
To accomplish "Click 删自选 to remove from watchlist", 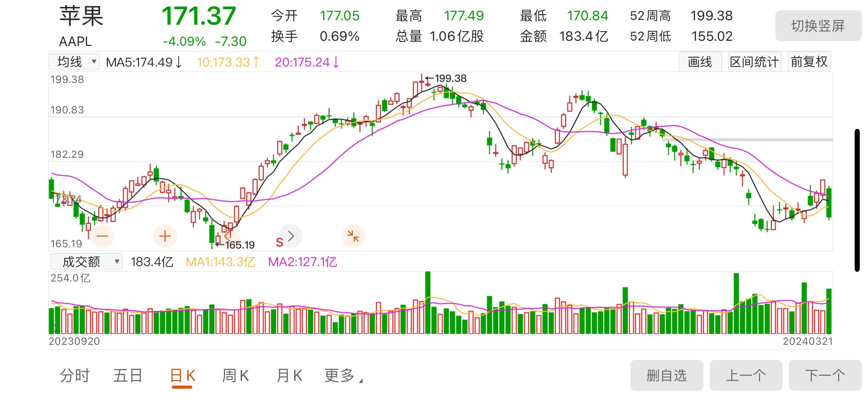I will (666, 375).
